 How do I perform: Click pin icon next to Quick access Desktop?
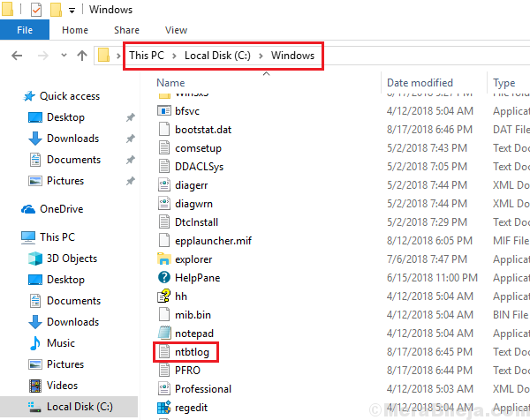click(x=131, y=117)
